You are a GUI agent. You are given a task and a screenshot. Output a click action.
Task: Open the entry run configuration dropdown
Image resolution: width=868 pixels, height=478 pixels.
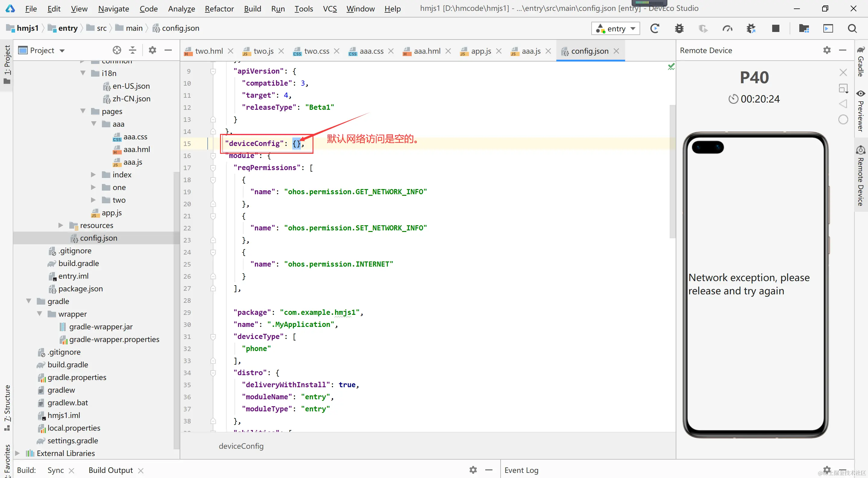[x=615, y=29]
